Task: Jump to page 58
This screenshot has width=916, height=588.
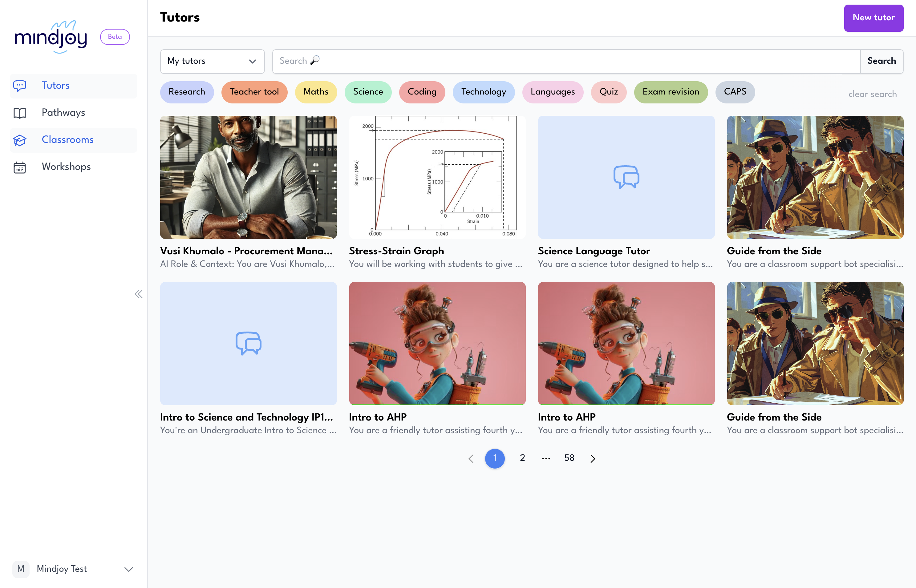Action: [569, 458]
